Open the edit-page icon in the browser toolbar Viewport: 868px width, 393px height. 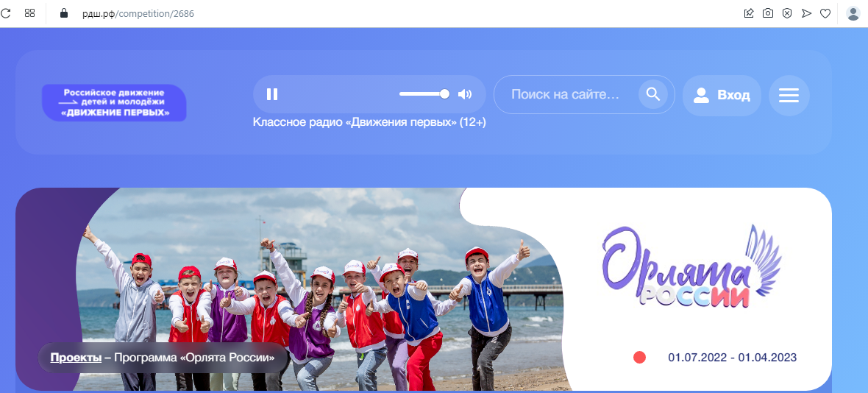pyautogui.click(x=749, y=13)
